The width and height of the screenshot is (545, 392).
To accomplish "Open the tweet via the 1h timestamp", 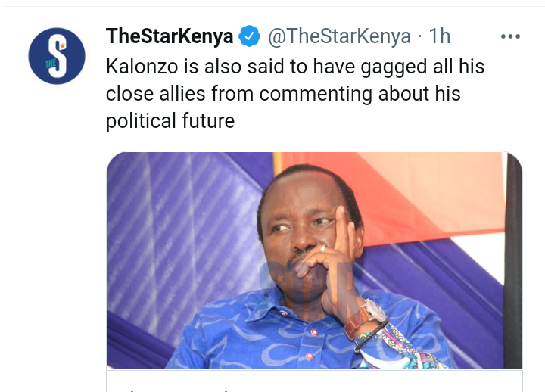I will [x=439, y=36].
